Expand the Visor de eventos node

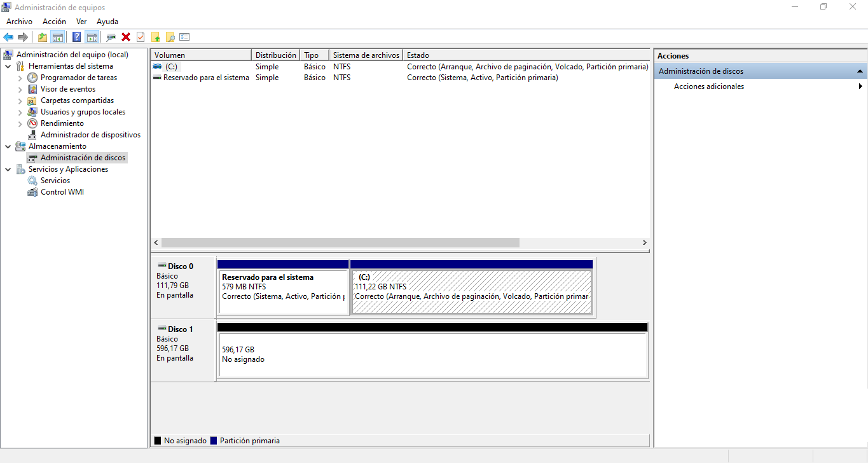pos(20,90)
